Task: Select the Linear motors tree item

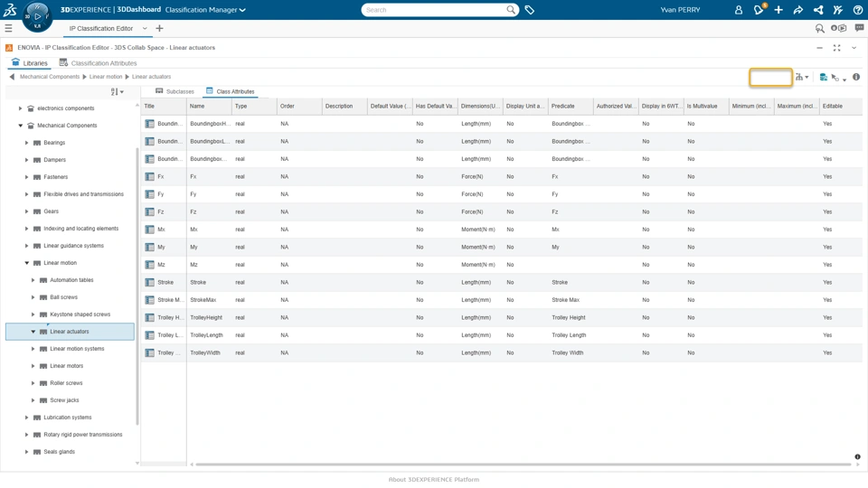Action: pyautogui.click(x=66, y=366)
